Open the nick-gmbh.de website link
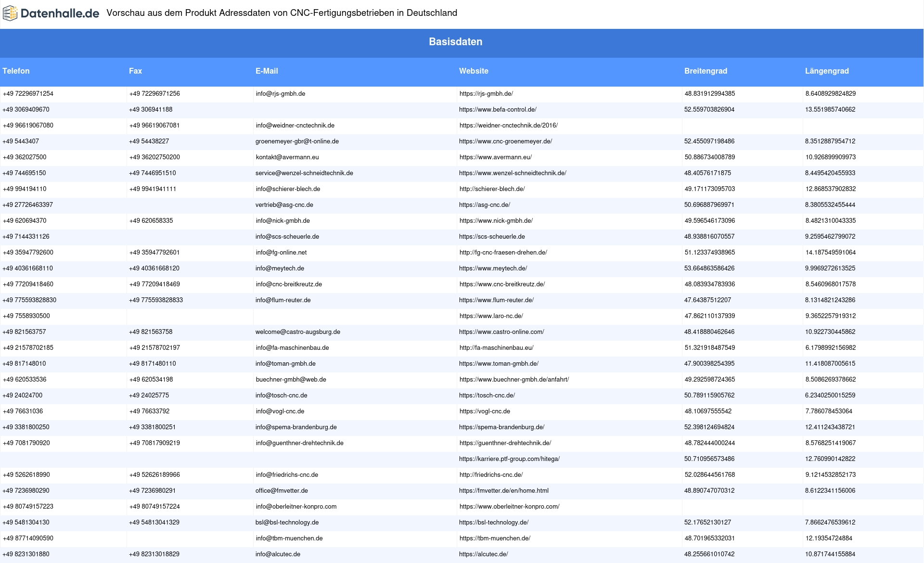 (496, 221)
